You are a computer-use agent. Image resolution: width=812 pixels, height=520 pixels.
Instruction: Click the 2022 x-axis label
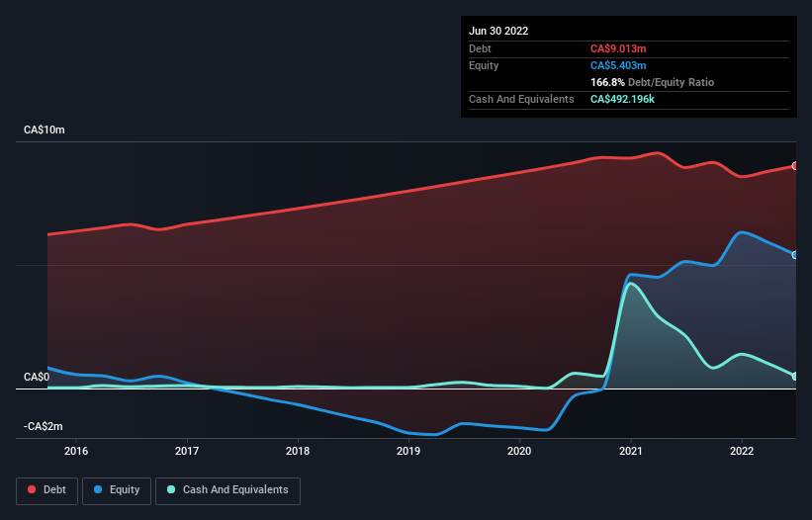point(742,451)
